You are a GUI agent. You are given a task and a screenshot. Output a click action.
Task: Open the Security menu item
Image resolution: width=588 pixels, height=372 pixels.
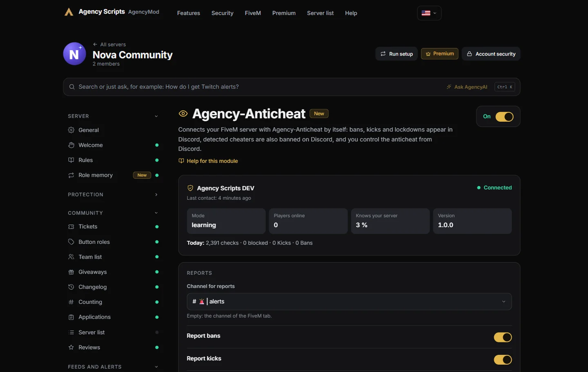pos(223,13)
